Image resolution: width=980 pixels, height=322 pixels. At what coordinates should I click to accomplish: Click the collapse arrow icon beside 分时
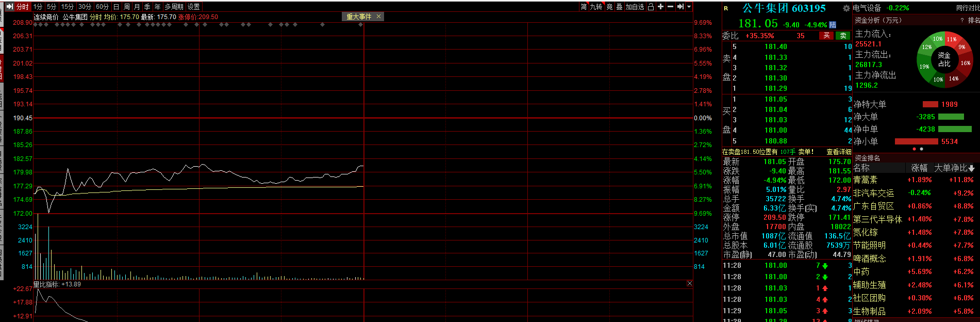[10, 7]
